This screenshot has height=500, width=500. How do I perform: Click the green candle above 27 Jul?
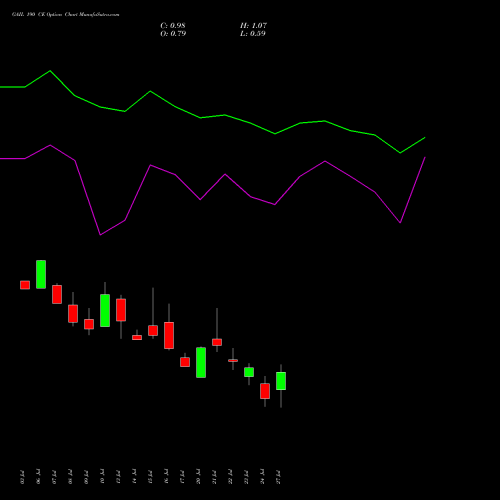(281, 381)
